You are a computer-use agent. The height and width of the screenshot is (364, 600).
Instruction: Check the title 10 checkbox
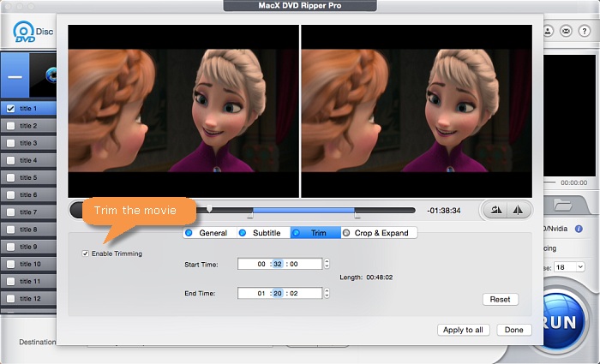pos(10,264)
